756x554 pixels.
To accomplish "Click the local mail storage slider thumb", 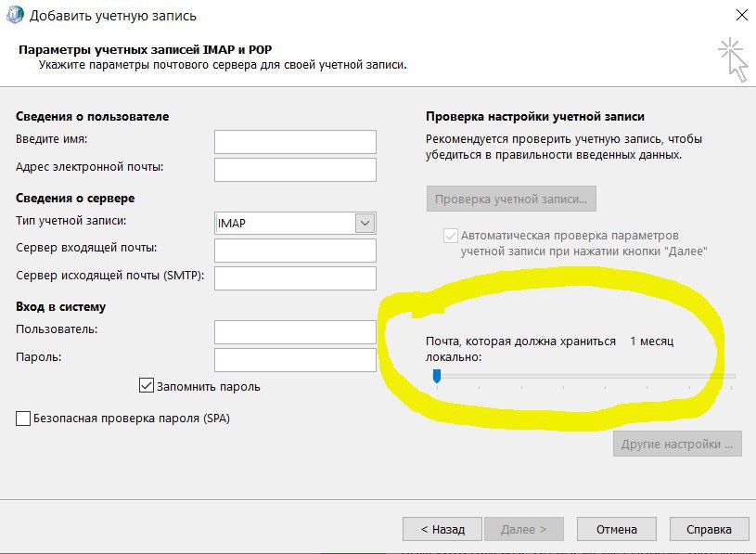I will (437, 376).
